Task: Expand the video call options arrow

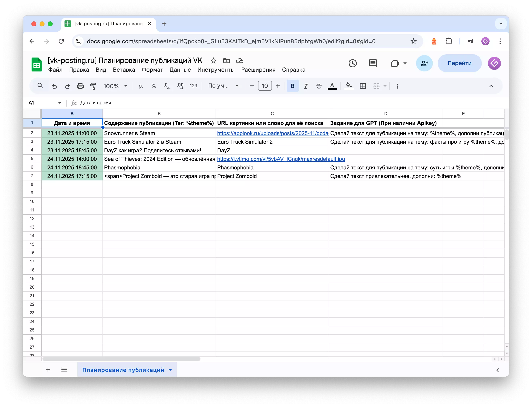Action: pos(405,63)
